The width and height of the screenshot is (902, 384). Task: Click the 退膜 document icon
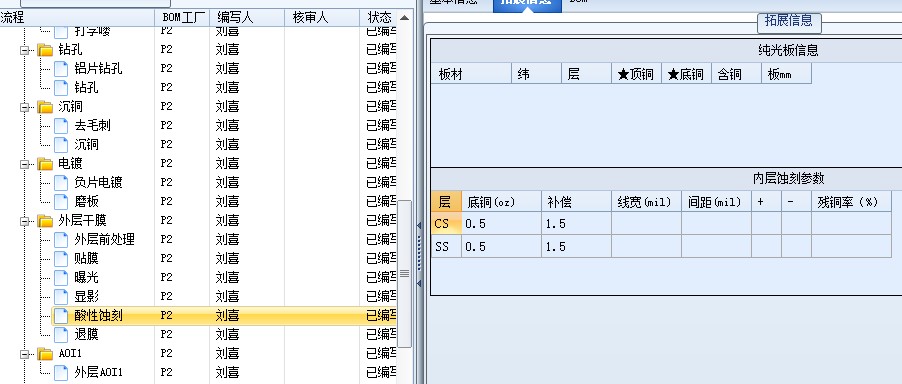[61, 335]
